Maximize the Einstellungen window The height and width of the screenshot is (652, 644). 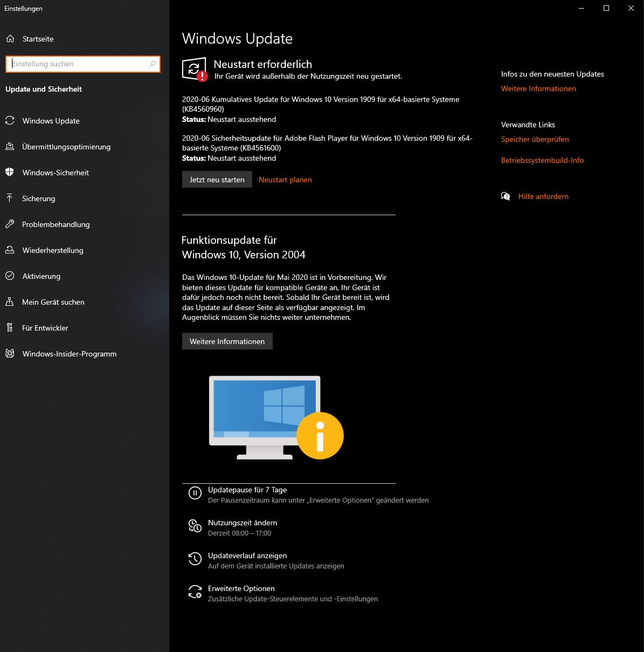tap(606, 8)
